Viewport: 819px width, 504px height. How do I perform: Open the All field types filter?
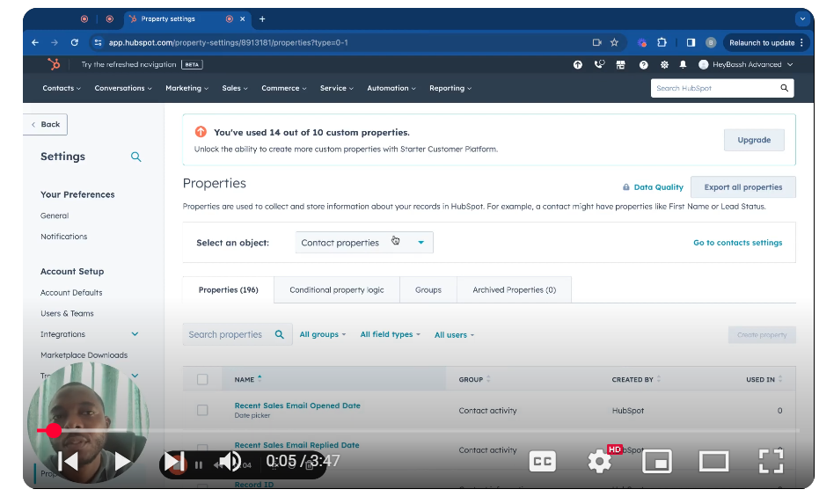click(390, 334)
